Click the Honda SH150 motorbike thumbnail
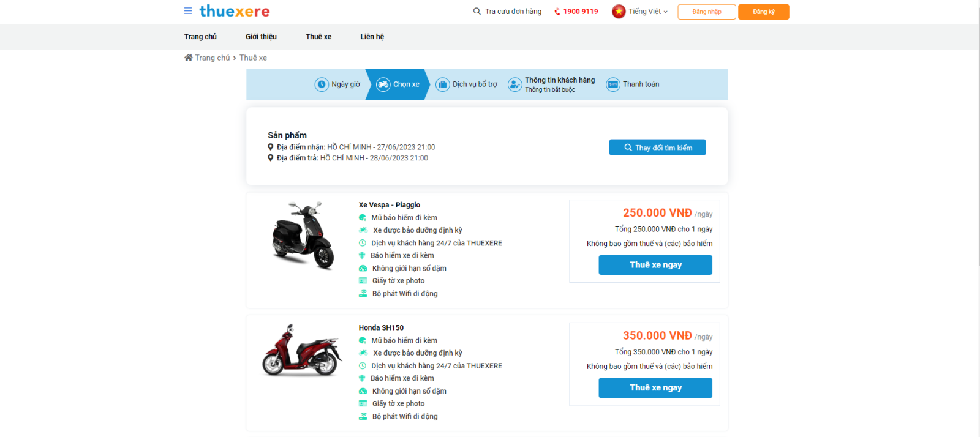The width and height of the screenshot is (980, 437). 301,350
